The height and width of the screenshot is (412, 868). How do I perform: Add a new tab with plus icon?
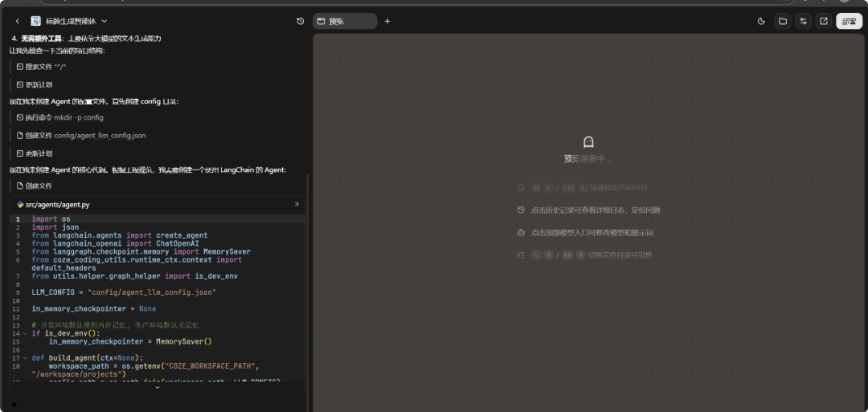coord(387,21)
